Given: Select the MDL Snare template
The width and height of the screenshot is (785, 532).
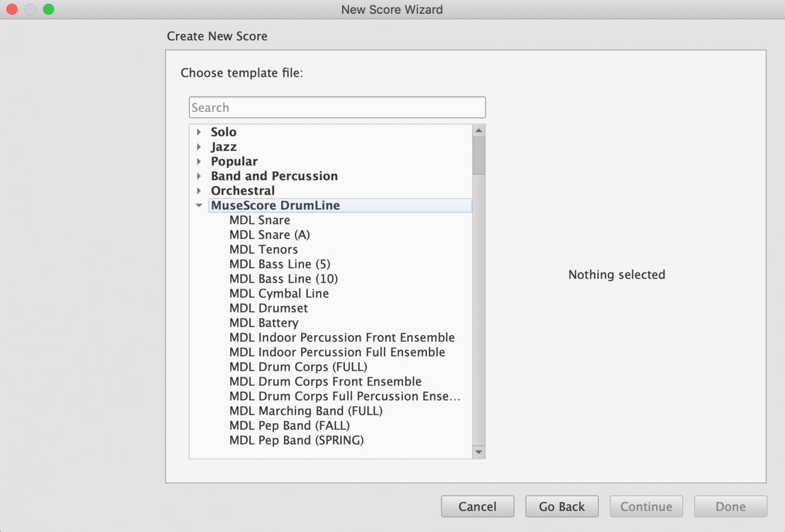Looking at the screenshot, I should point(259,220).
